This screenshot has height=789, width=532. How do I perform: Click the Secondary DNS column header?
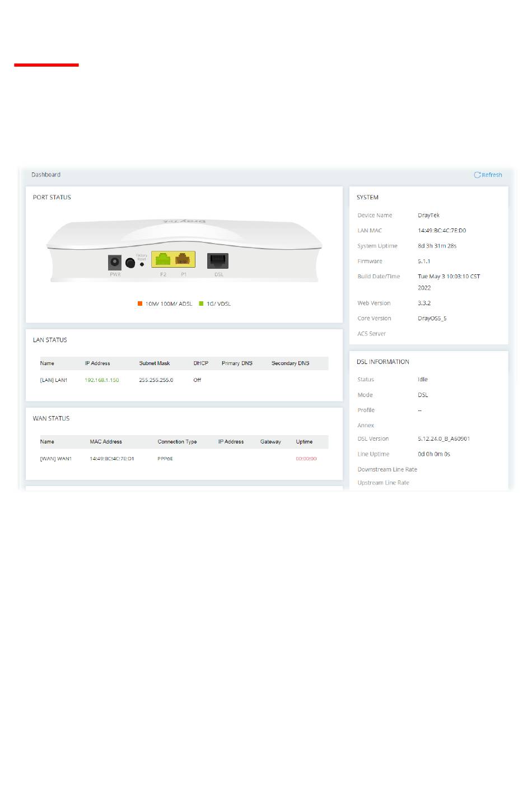click(290, 363)
